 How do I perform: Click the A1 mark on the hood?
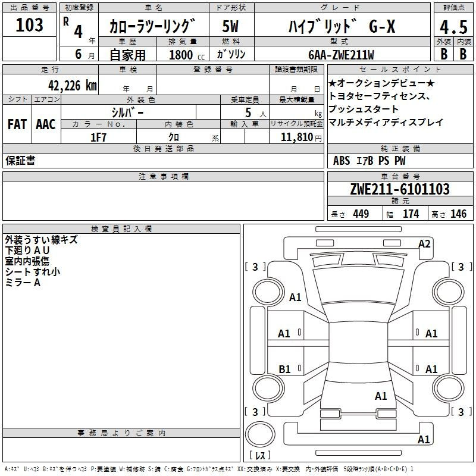click(x=295, y=297)
